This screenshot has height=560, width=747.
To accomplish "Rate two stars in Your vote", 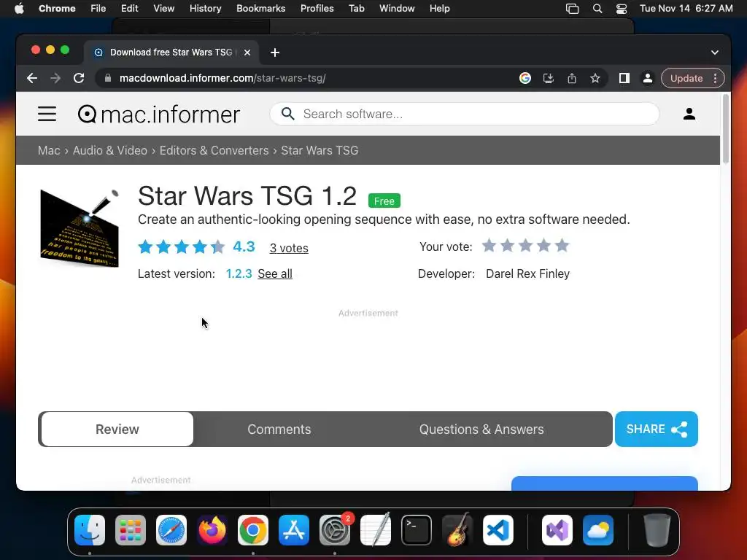I will click(x=508, y=246).
